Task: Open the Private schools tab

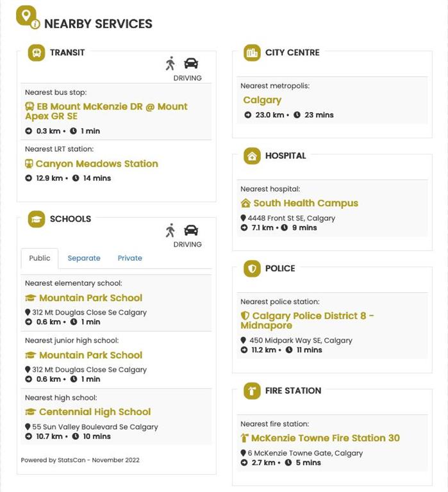Action: pyautogui.click(x=129, y=258)
